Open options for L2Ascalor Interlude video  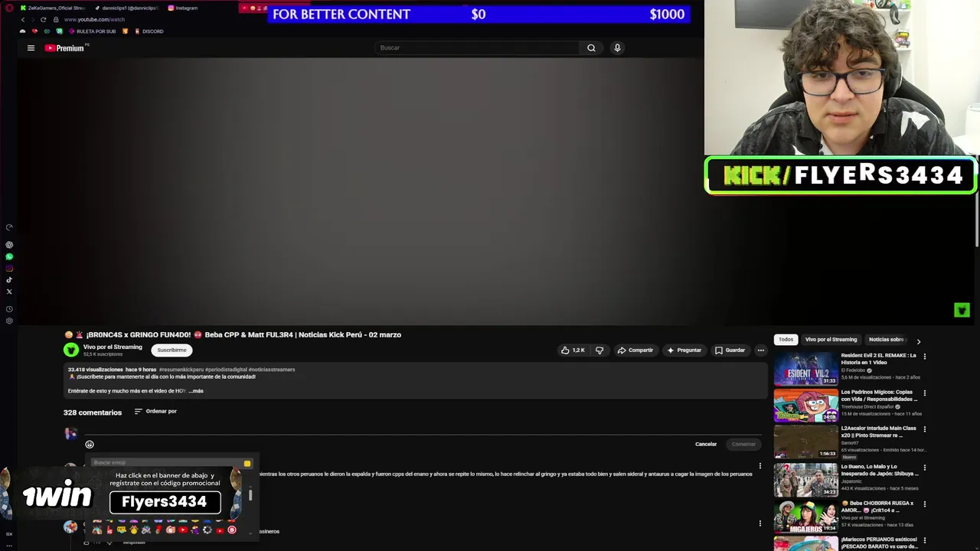924,430
